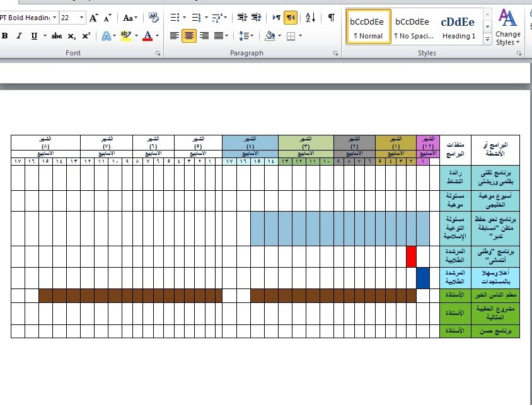Screen dimensions: 532x405
Task: Align text left
Action: click(x=175, y=35)
